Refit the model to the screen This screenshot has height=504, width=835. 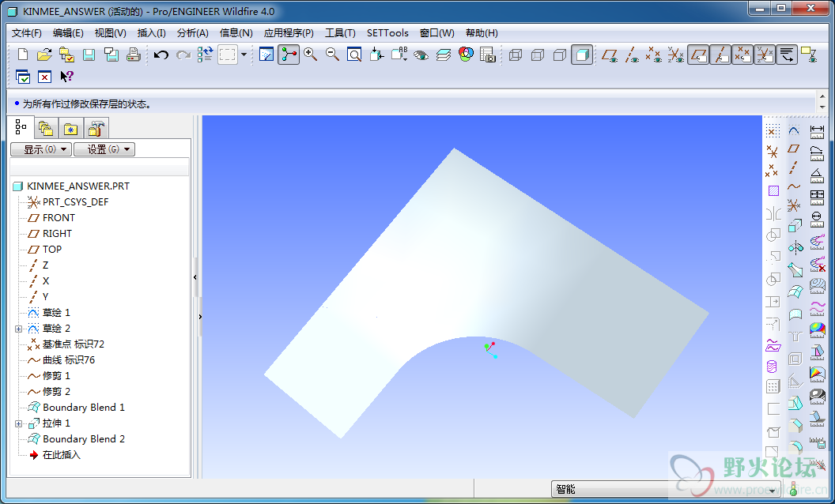tap(354, 55)
